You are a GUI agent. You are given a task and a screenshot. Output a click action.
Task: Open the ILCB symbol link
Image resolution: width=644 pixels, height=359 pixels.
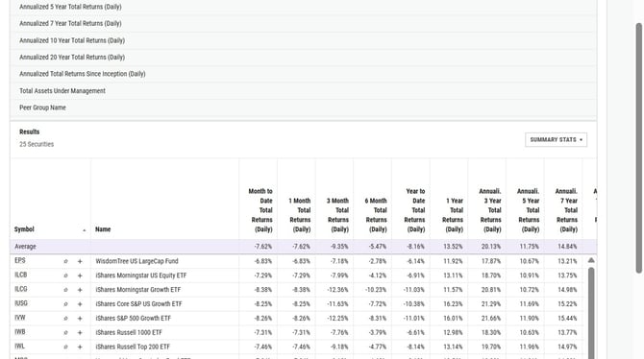click(21, 275)
